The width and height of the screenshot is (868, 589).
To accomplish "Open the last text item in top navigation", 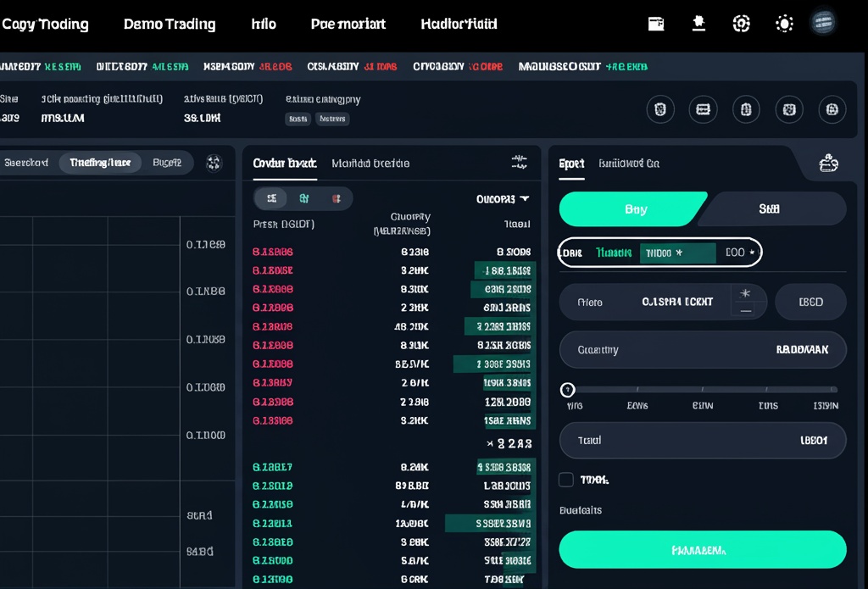I will tap(459, 24).
